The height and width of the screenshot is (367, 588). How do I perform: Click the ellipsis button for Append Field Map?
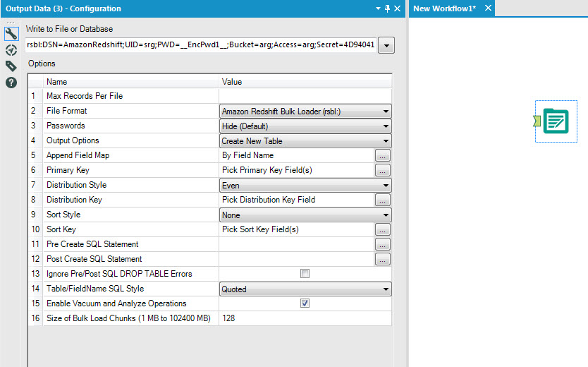(x=383, y=155)
